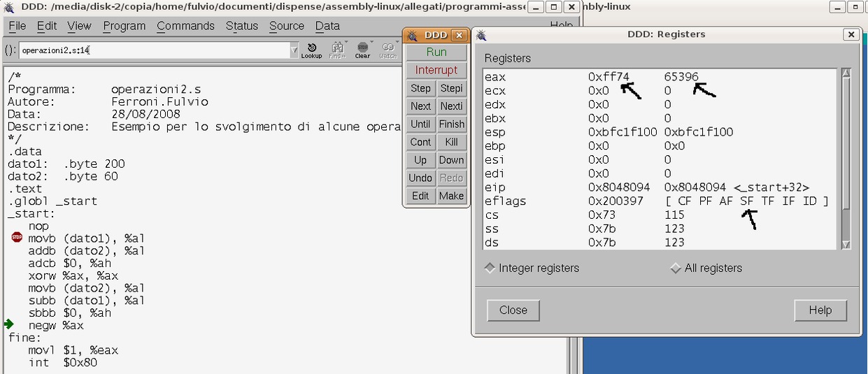Click the Clear breakpoint stop icon
The image size is (868, 374).
click(362, 49)
